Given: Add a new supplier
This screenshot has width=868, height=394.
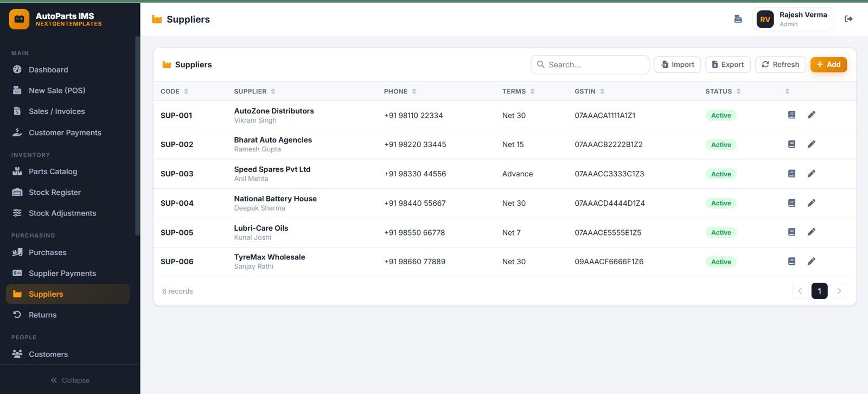Looking at the screenshot, I should click(x=828, y=65).
